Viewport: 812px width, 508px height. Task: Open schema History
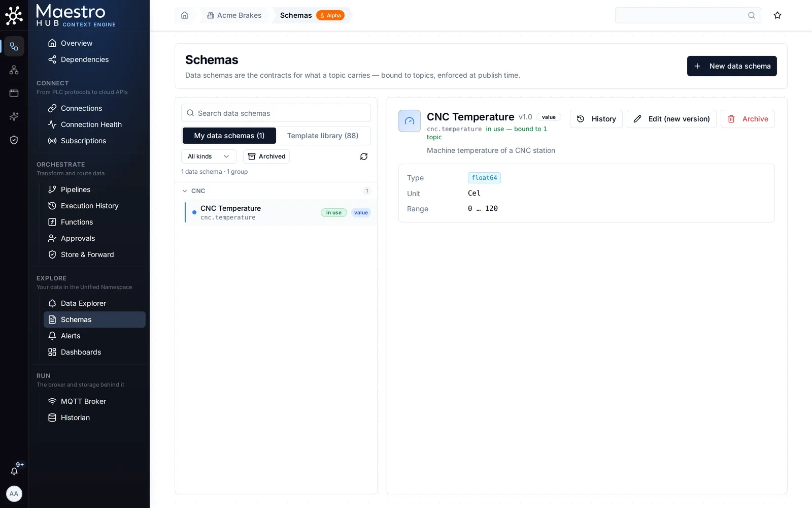coord(596,119)
